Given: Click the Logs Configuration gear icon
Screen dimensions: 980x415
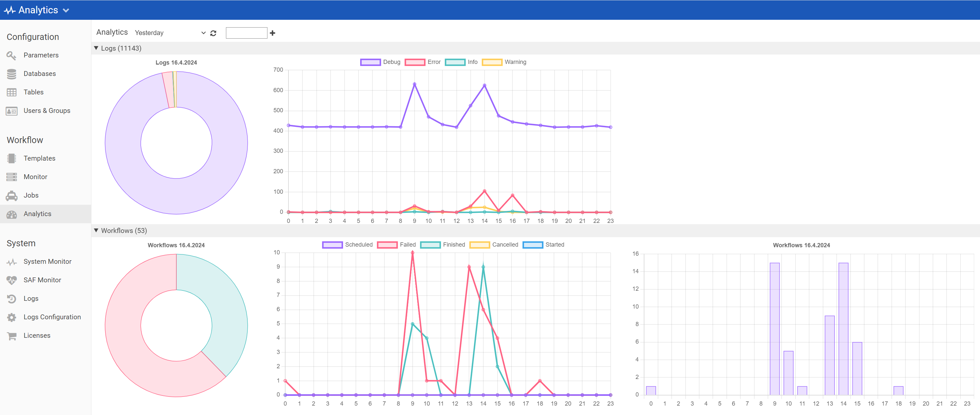Looking at the screenshot, I should tap(11, 317).
